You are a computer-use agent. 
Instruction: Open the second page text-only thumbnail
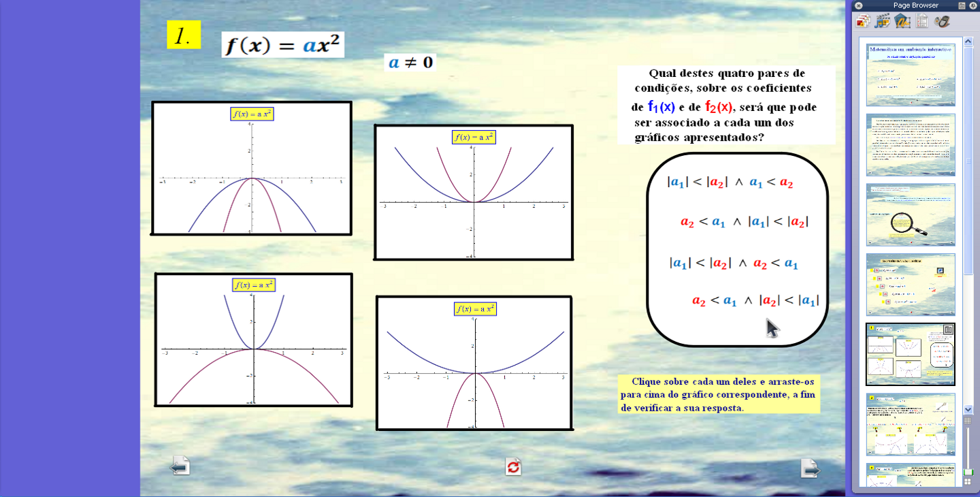click(x=911, y=145)
